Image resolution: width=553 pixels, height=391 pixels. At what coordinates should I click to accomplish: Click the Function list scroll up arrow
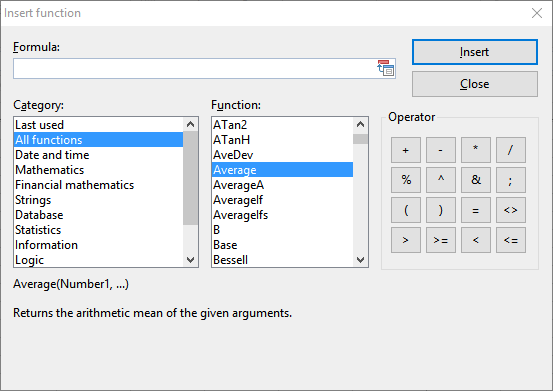point(360,124)
